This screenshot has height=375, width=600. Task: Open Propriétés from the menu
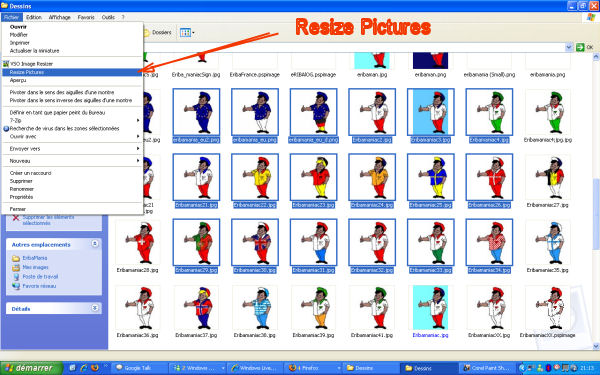[x=72, y=197]
